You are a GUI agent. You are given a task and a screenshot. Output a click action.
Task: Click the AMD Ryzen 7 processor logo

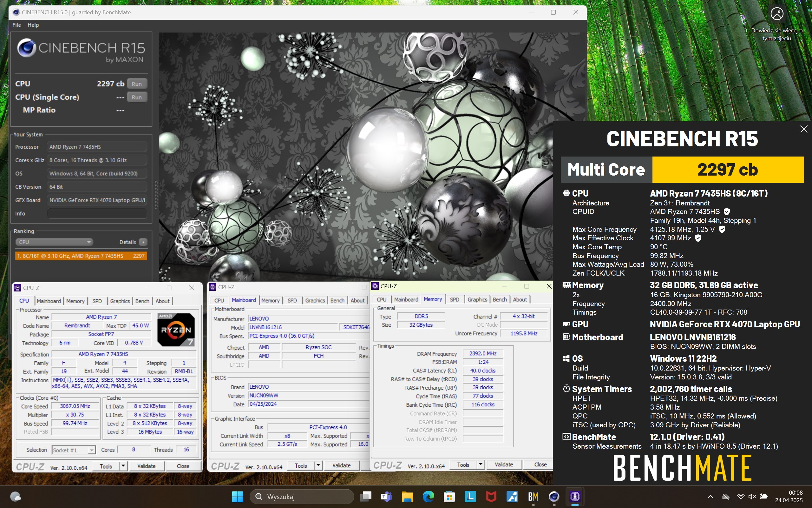[x=176, y=330]
